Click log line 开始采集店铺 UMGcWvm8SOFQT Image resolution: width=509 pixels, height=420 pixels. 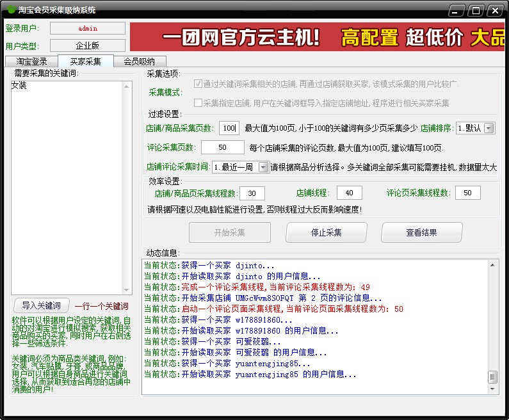(263, 298)
